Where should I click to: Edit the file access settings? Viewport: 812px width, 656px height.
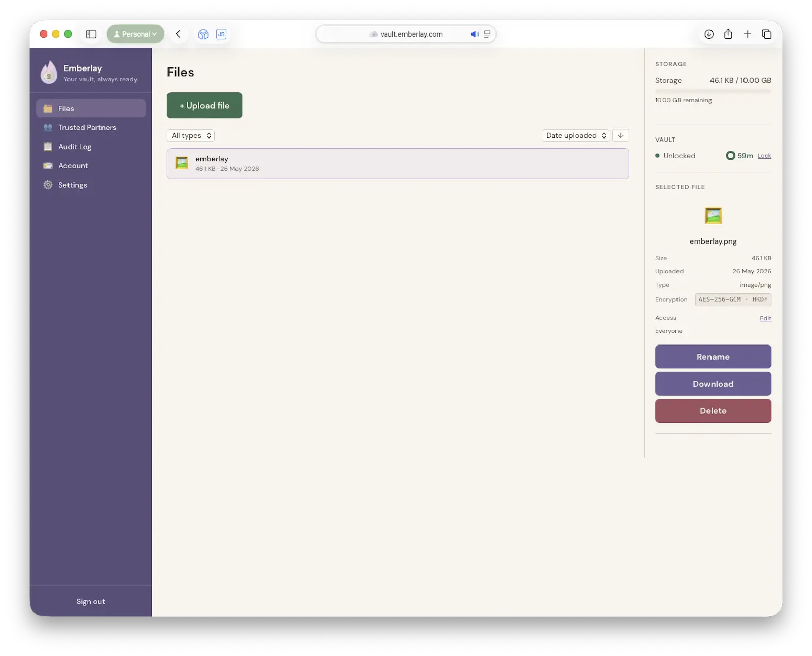pos(765,318)
